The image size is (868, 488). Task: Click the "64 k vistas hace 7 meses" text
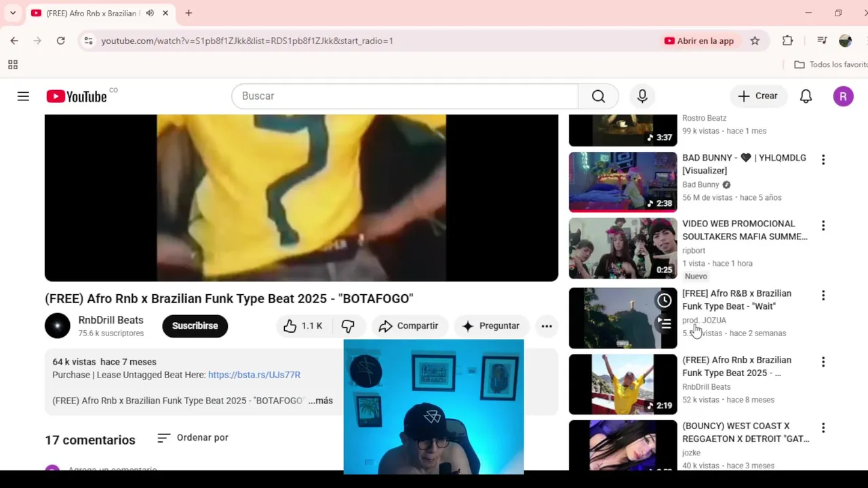click(104, 362)
